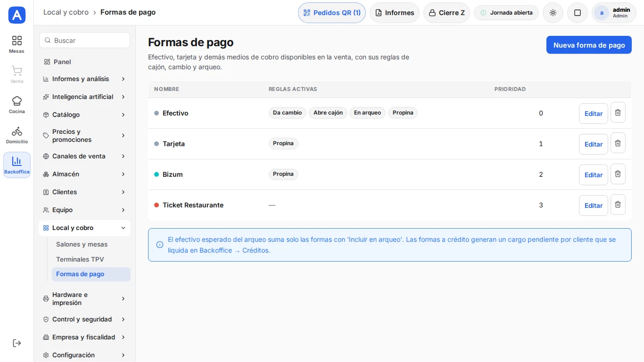Expand Hardware e impresión menu
Viewport: 644px width, 362px height.
pos(84,299)
